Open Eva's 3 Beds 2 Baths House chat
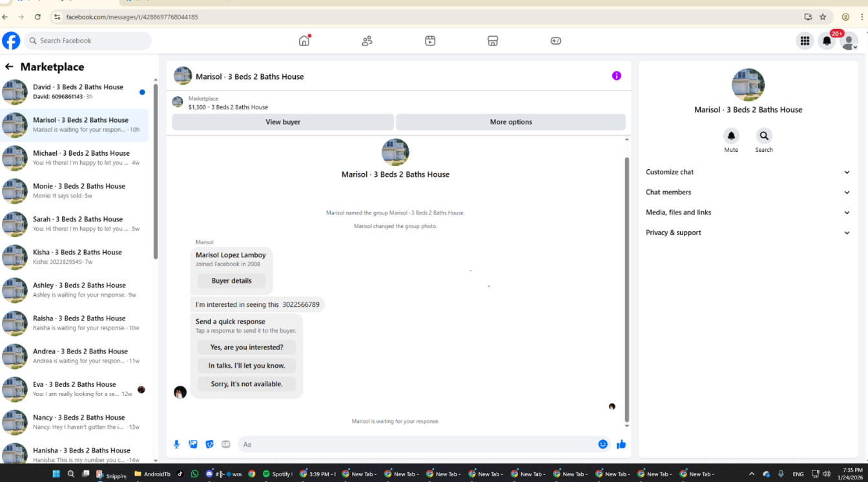The image size is (868, 482). (75, 389)
